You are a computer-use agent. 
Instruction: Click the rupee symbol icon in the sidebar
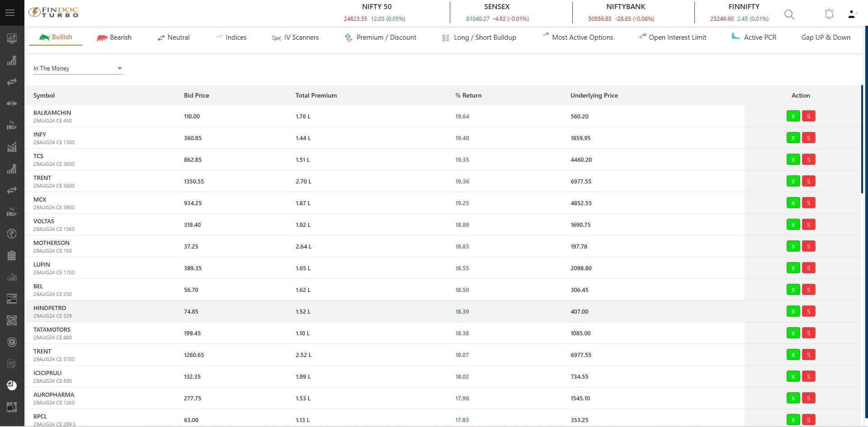click(x=12, y=234)
